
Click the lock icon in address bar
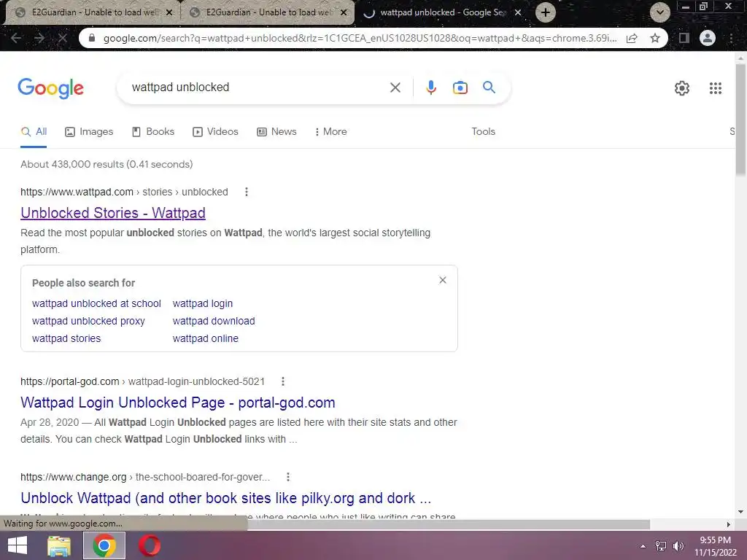(x=92, y=38)
